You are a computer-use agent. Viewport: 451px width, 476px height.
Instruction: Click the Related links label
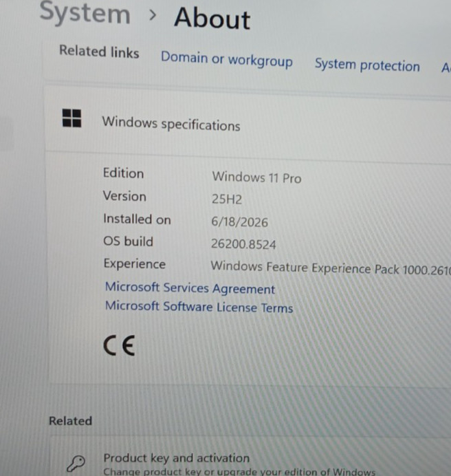pyautogui.click(x=99, y=52)
